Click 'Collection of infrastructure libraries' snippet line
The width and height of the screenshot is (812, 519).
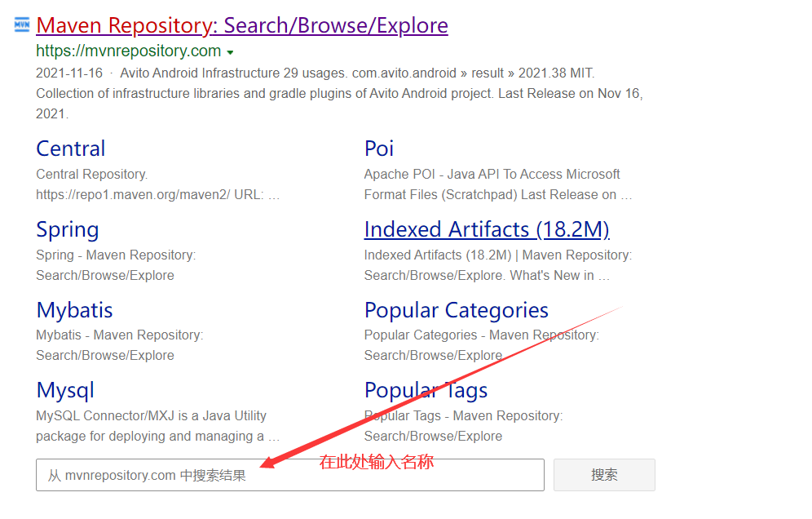click(x=339, y=93)
